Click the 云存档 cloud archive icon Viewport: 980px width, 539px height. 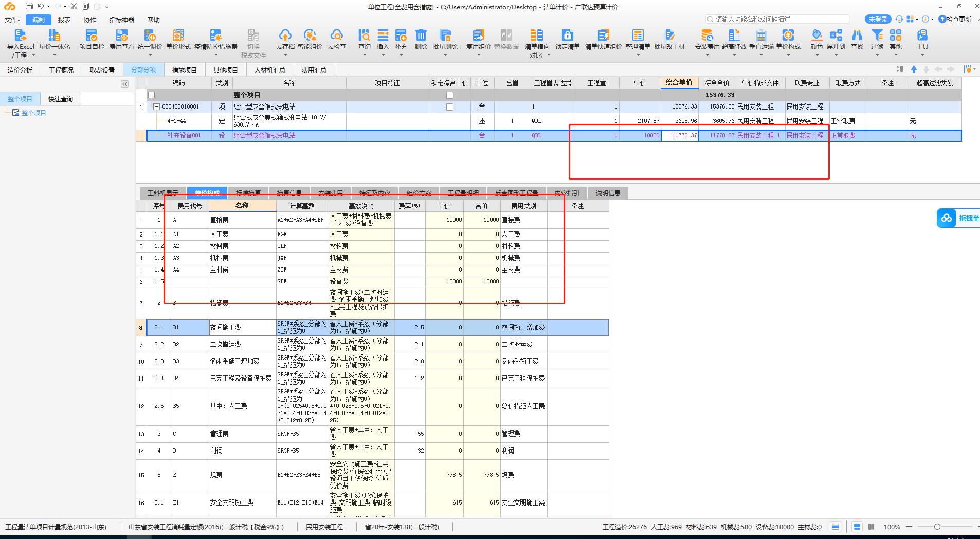[x=285, y=35]
